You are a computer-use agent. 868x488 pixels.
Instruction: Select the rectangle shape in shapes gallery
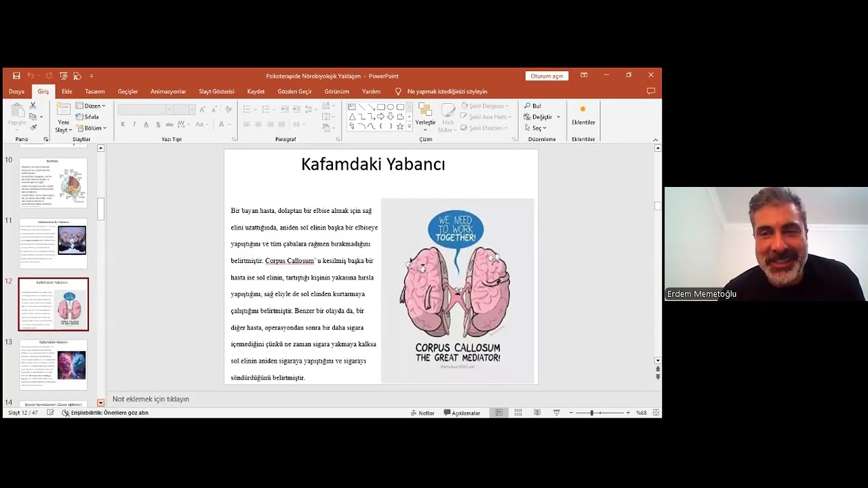[381, 107]
